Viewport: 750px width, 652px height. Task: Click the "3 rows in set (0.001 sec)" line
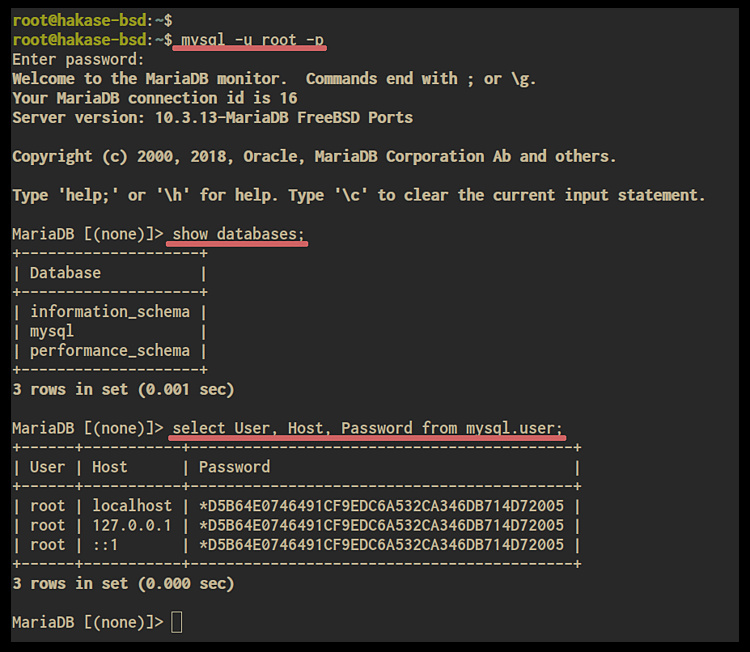tap(123, 389)
